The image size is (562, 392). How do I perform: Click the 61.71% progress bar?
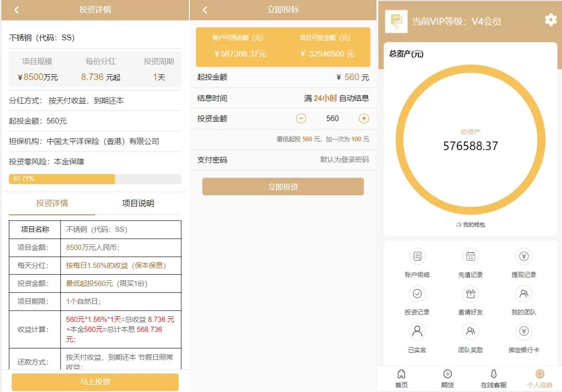[x=95, y=179]
